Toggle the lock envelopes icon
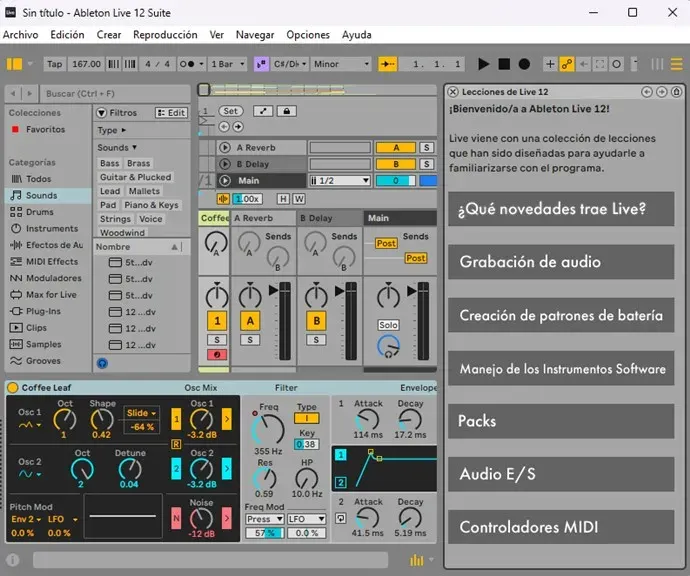The image size is (690, 576). [286, 111]
